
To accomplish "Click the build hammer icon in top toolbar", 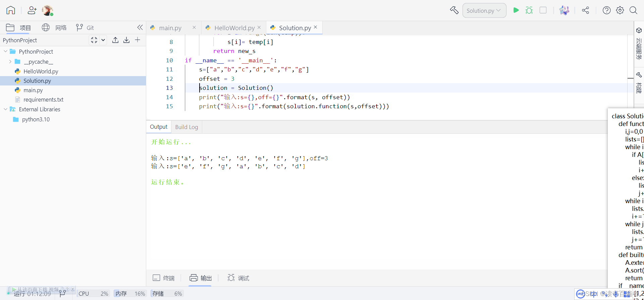I will pos(454,10).
